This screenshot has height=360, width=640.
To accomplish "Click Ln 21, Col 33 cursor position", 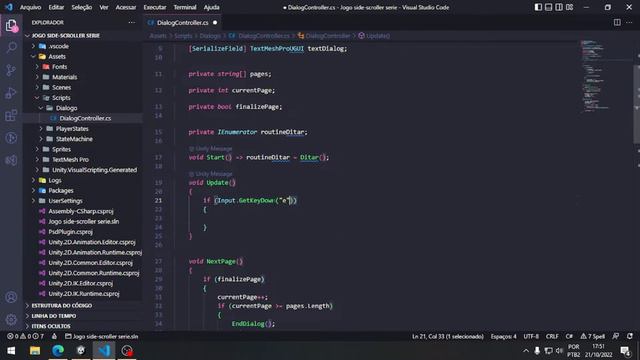I will (448, 336).
